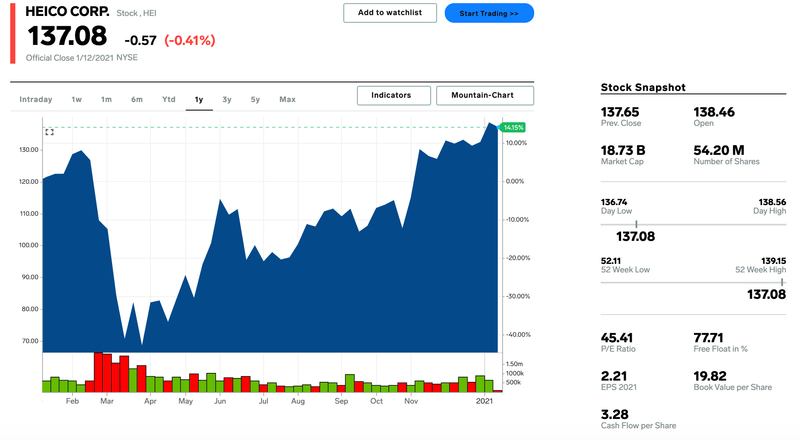Viewport: 800px width, 440px height.
Task: Click the 138.46 Open value
Action: coord(714,112)
